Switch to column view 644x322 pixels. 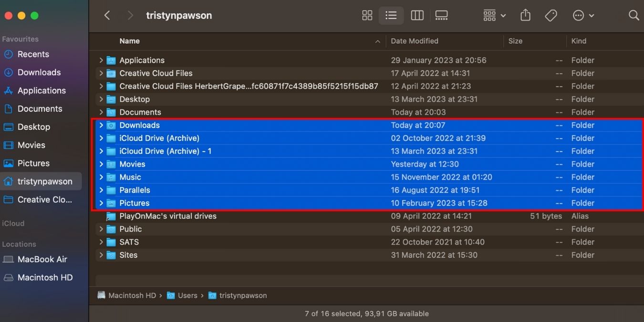click(417, 15)
